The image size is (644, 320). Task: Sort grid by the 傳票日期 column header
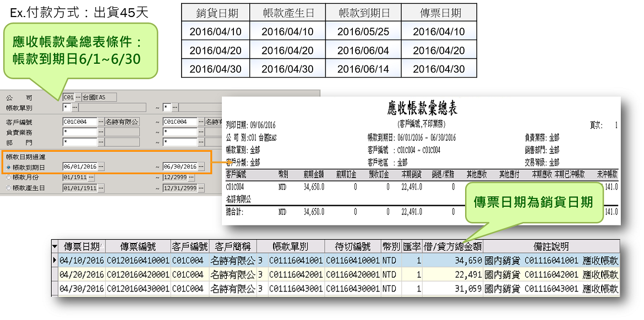[82, 246]
